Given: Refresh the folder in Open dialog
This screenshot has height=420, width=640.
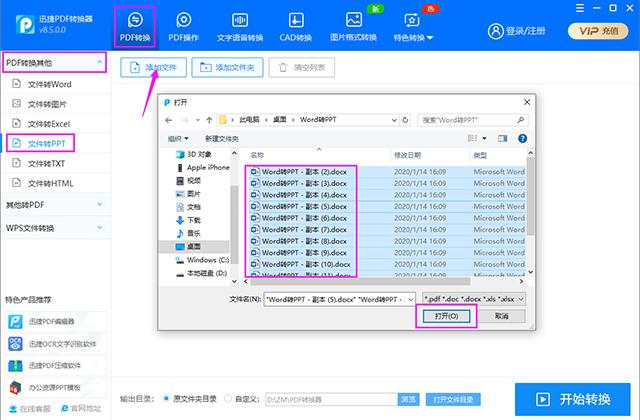Looking at the screenshot, I should (405, 120).
